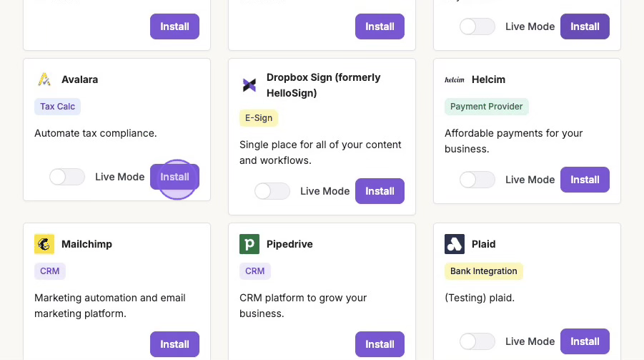Enable Live Mode for Dropbox Sign
The height and width of the screenshot is (360, 644).
(x=272, y=191)
